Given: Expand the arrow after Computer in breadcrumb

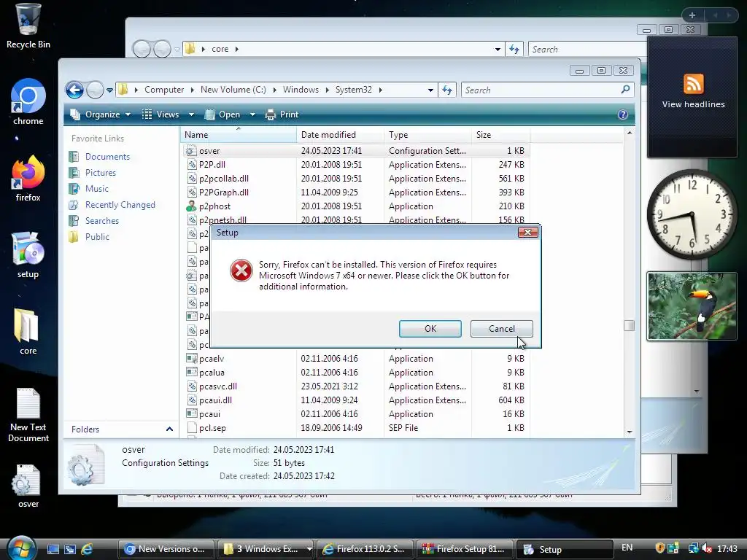Looking at the screenshot, I should click(192, 90).
